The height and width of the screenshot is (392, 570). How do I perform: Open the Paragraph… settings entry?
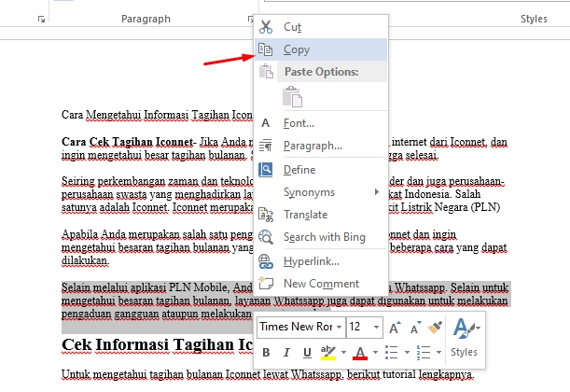321,146
